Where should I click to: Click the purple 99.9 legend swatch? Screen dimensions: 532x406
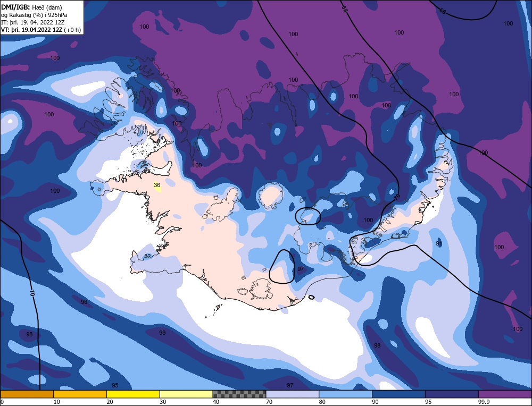(x=505, y=394)
